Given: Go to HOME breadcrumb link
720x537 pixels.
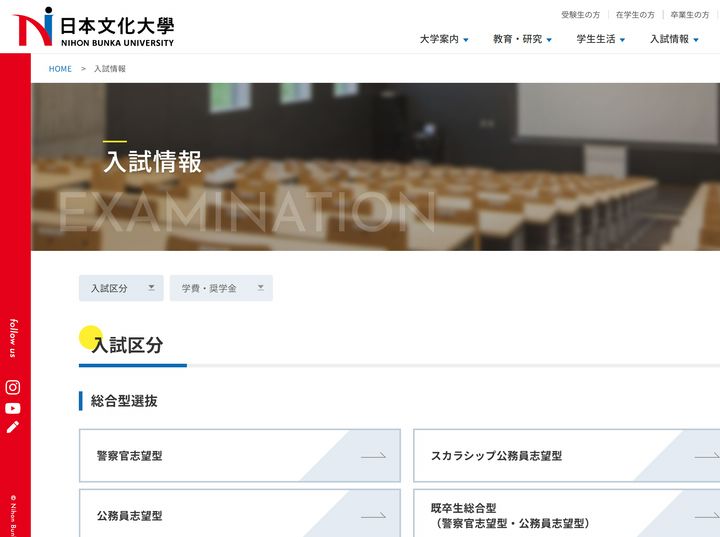Looking at the screenshot, I should click(x=60, y=69).
